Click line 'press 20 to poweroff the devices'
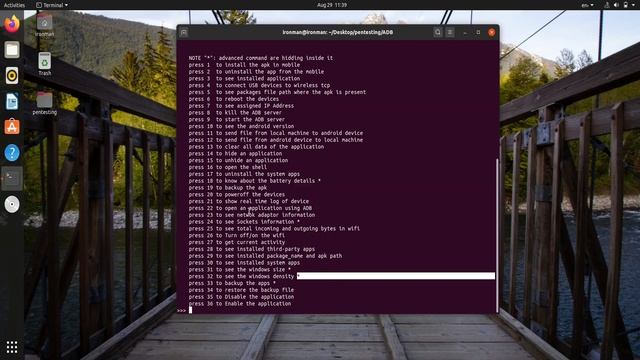Screen dimensions: 640x360 point(237,194)
